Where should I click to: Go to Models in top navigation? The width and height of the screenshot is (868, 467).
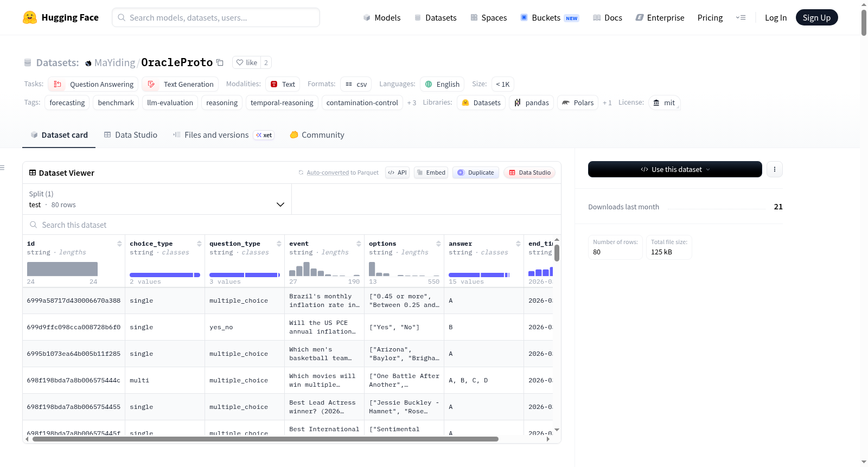382,17
